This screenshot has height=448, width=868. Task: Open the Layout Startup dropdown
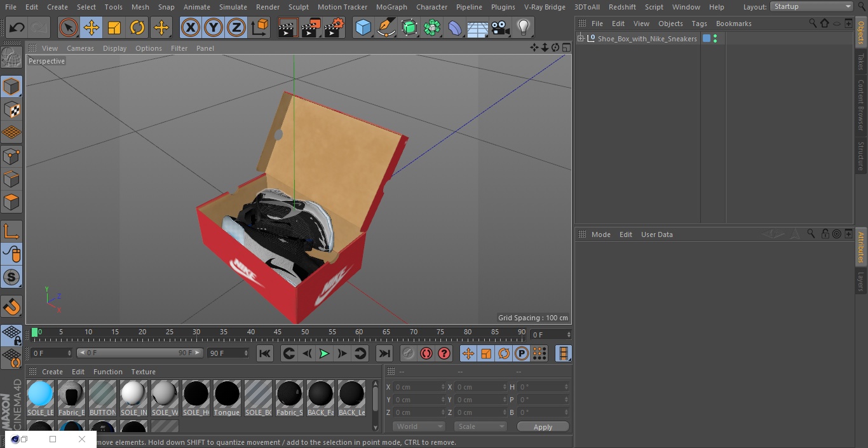click(x=811, y=6)
